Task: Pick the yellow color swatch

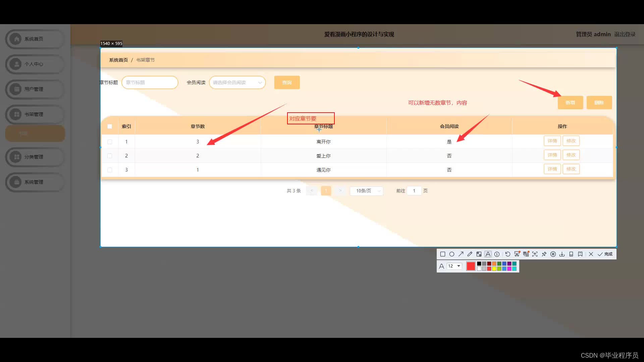Action: click(x=494, y=268)
